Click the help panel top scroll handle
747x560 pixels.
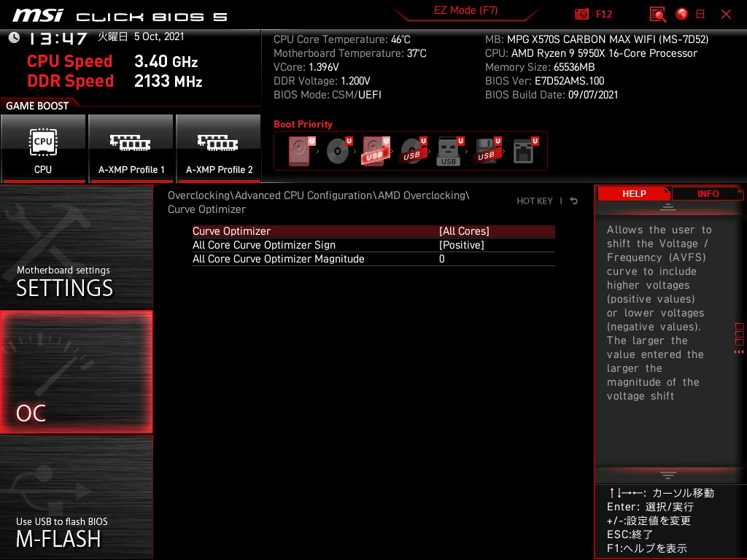668,207
